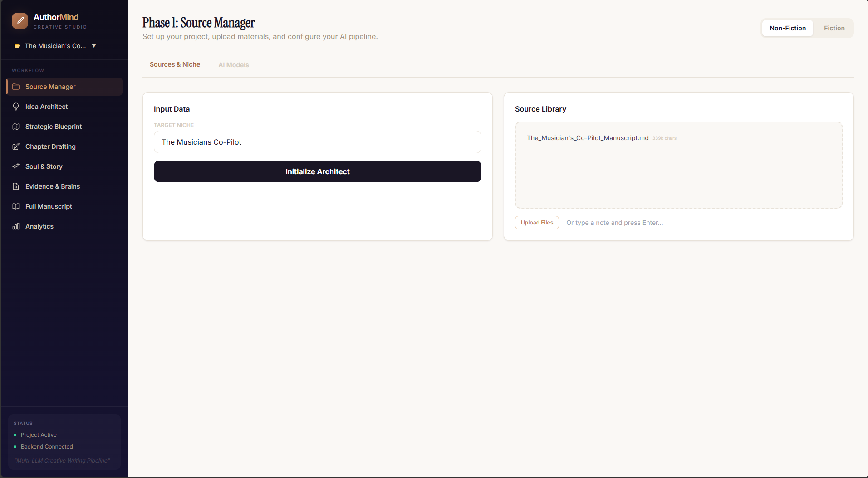Click the Strategic Blueprint map icon
This screenshot has width=868, height=478.
16,127
